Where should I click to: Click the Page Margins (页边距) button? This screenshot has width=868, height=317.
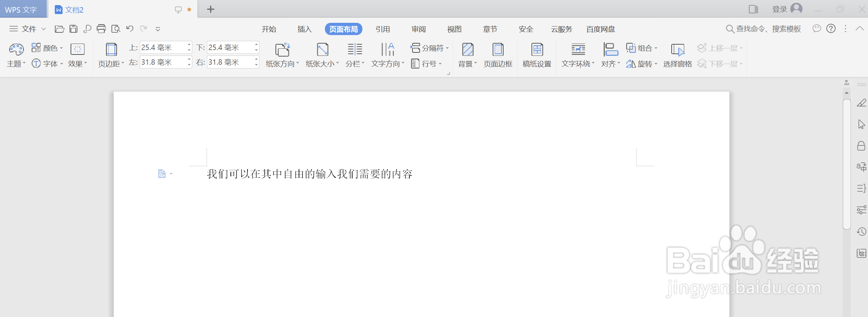click(111, 56)
